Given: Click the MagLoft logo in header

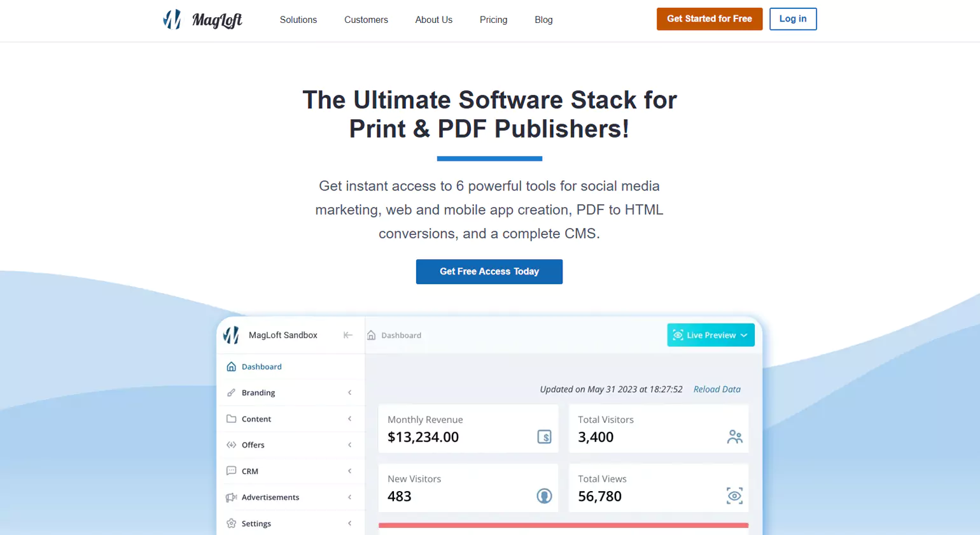Looking at the screenshot, I should [202, 20].
